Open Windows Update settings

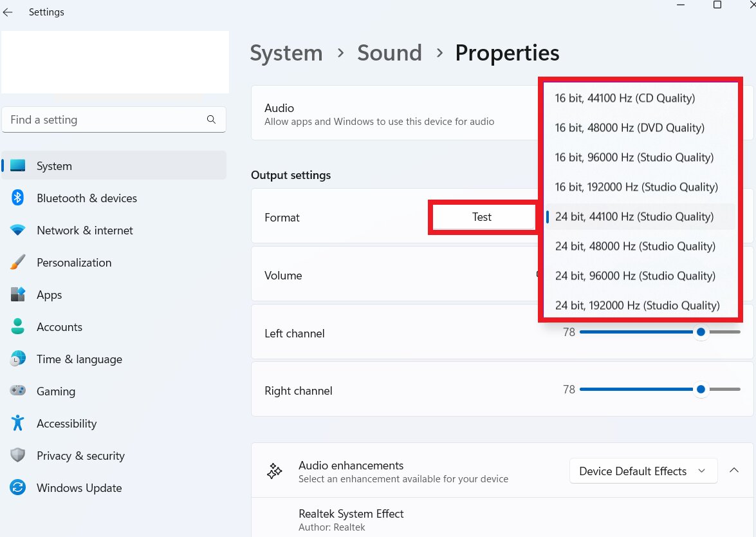click(x=78, y=487)
